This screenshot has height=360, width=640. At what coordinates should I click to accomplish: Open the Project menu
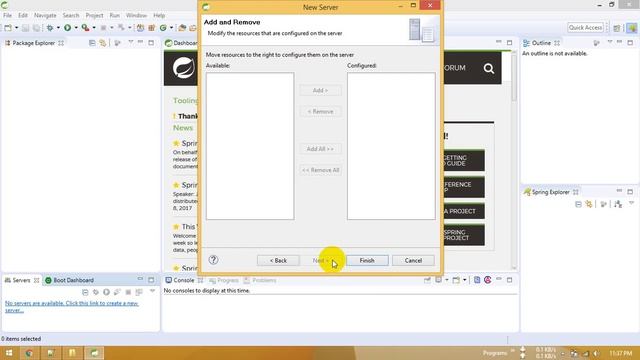pyautogui.click(x=94, y=16)
